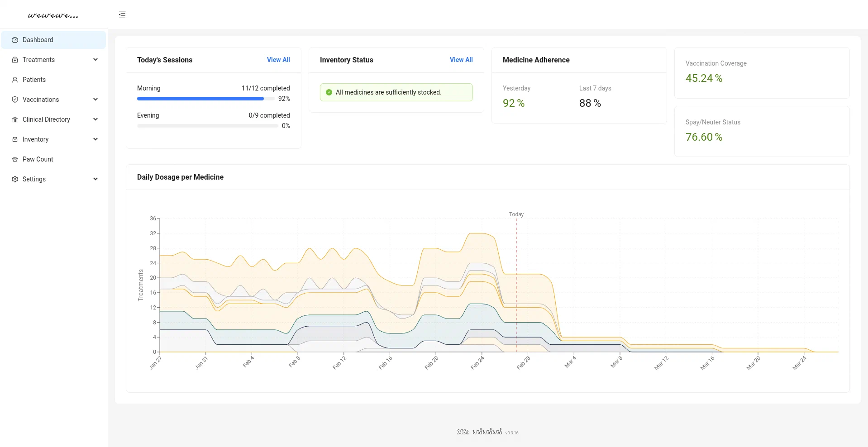
Task: Expand the Vaccinations submenu chevron
Action: pos(95,100)
